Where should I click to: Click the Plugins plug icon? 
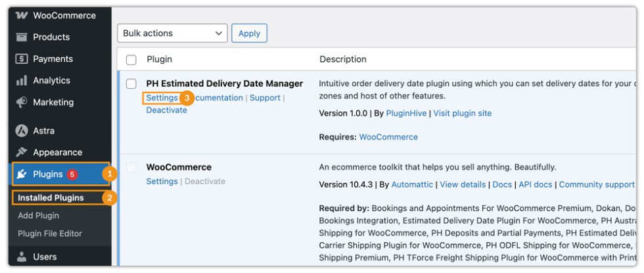point(21,174)
